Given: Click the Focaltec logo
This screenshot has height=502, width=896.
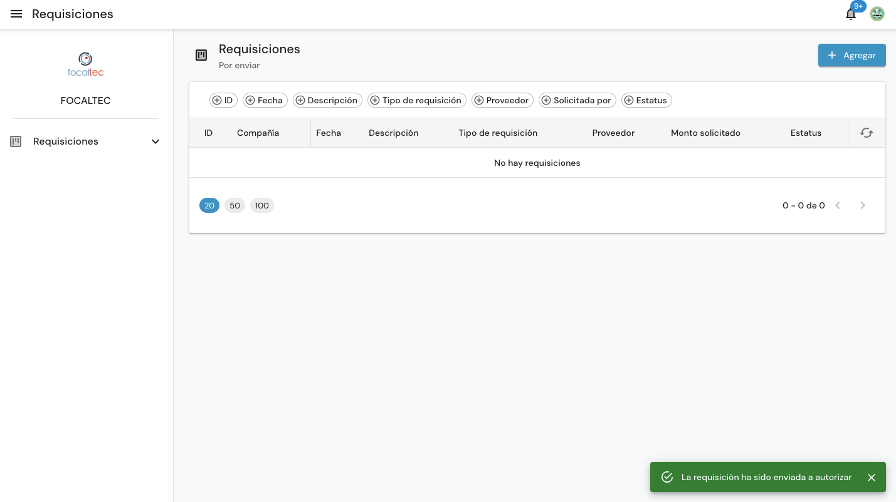Looking at the screenshot, I should click(x=85, y=65).
